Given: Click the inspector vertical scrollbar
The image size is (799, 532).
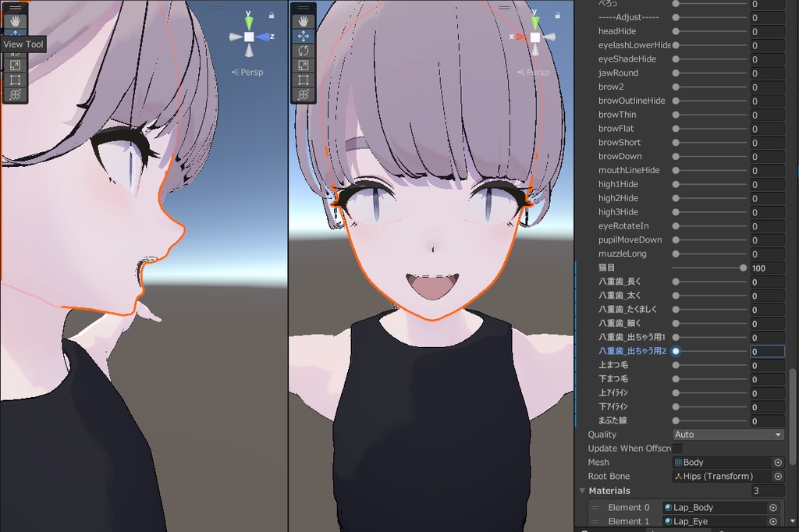Looking at the screenshot, I should pos(793,417).
